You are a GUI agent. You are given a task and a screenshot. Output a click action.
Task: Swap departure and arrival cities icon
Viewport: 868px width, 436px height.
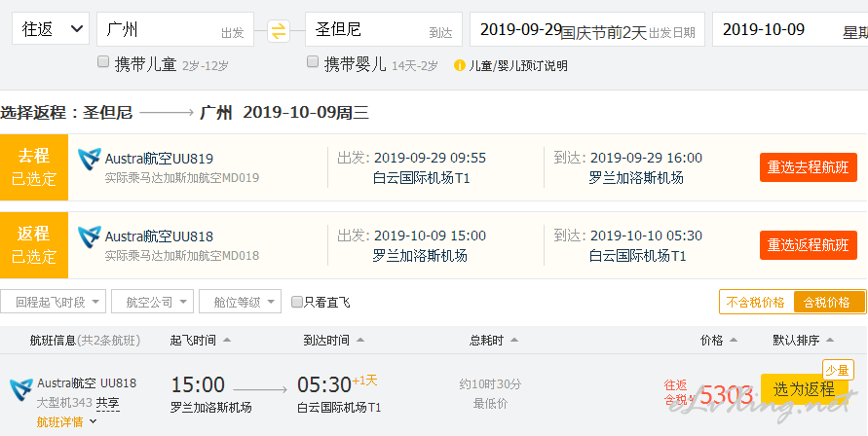(279, 30)
